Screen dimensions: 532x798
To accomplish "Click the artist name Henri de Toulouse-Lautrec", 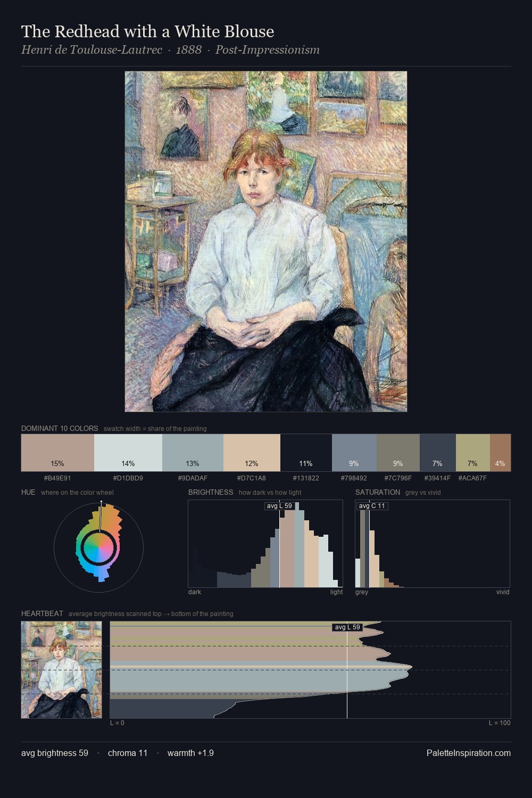I will coord(92,50).
